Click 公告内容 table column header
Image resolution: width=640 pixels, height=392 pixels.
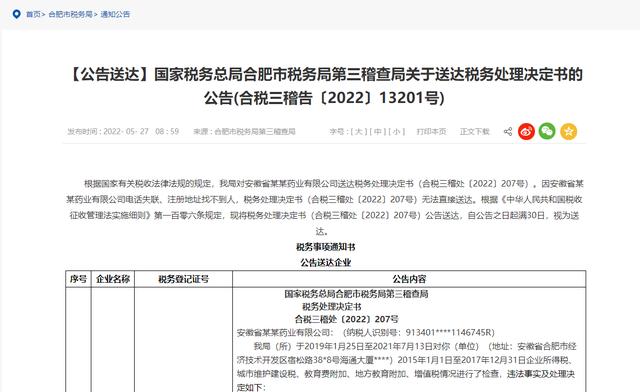pyautogui.click(x=409, y=279)
